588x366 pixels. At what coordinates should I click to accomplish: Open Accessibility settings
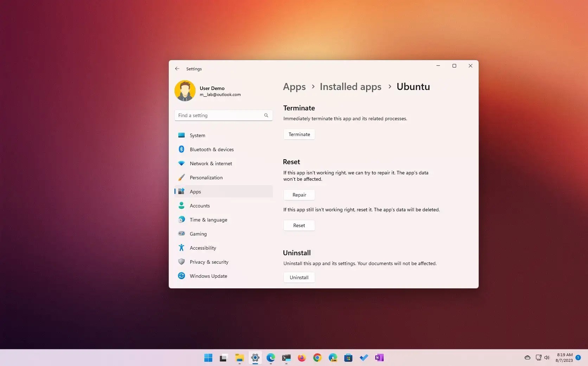[203, 248]
